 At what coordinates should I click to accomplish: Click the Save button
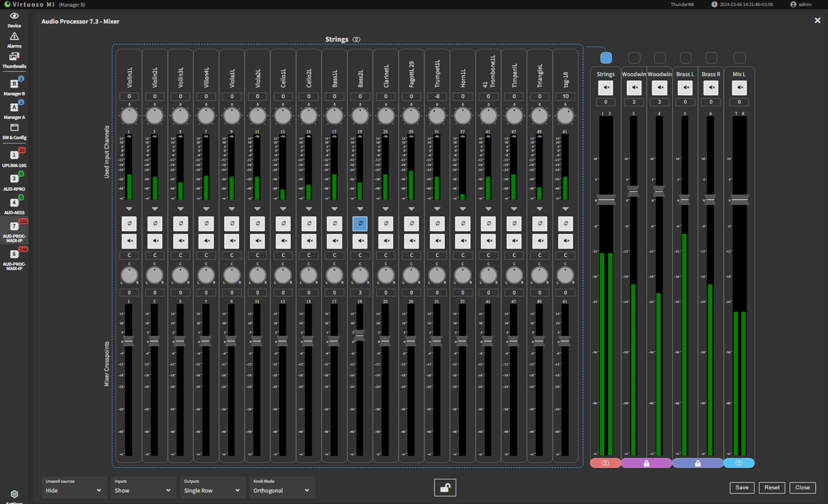pos(742,488)
